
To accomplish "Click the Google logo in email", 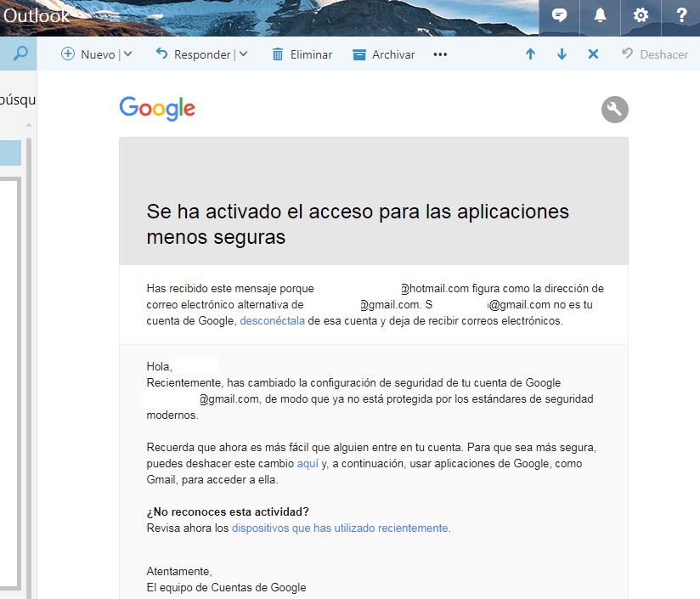I will 157,109.
